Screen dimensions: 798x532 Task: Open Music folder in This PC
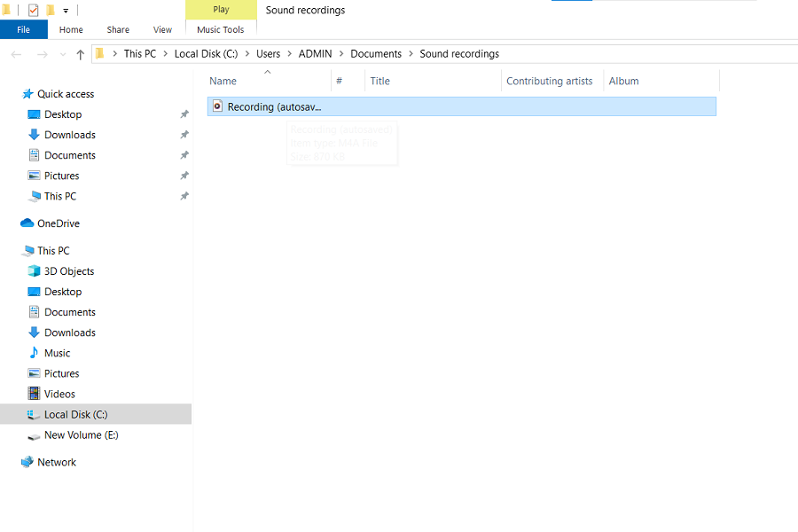[x=57, y=353]
